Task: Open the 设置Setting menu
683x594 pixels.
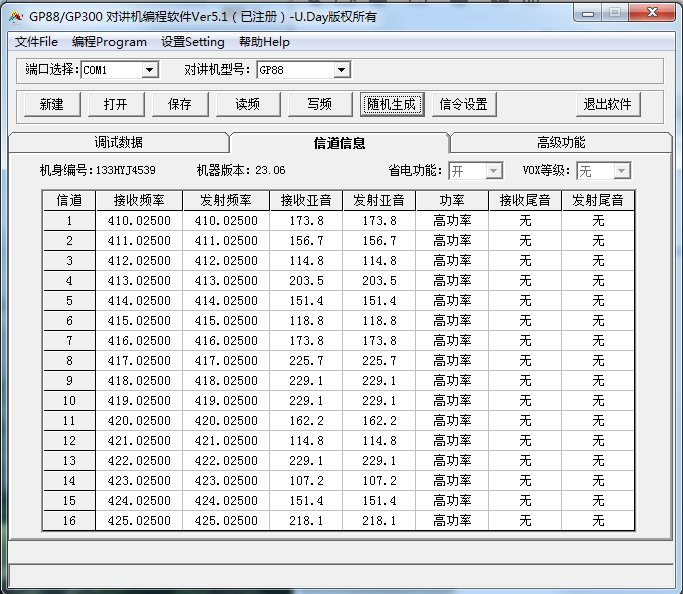Action: (193, 42)
